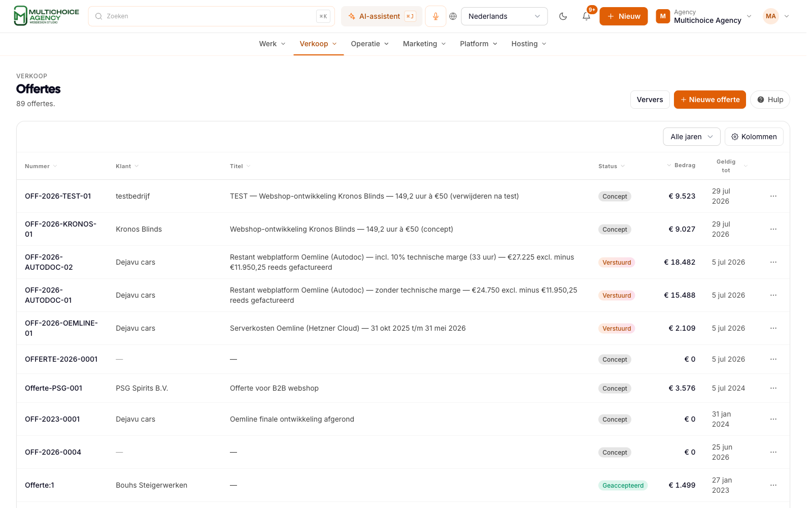This screenshot has width=812, height=508.
Task: Click the microphone voice input icon
Action: (x=435, y=16)
